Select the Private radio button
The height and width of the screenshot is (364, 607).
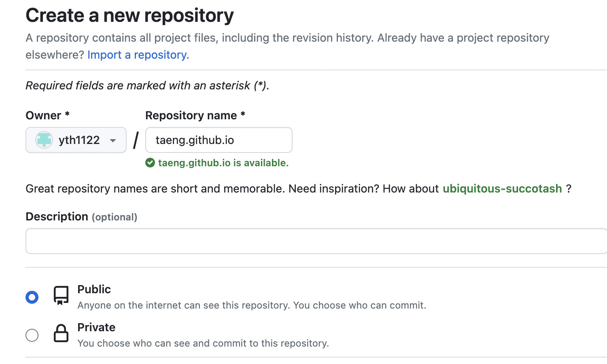tap(32, 335)
